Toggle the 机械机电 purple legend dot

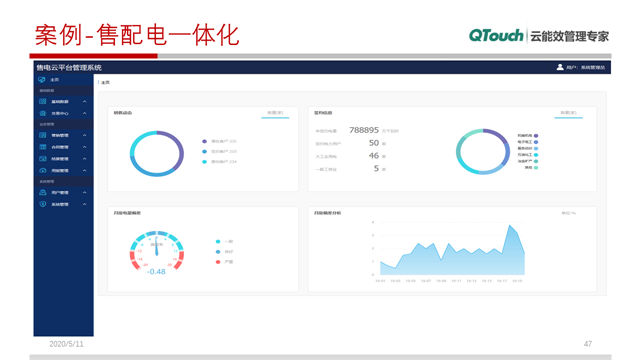(x=536, y=136)
